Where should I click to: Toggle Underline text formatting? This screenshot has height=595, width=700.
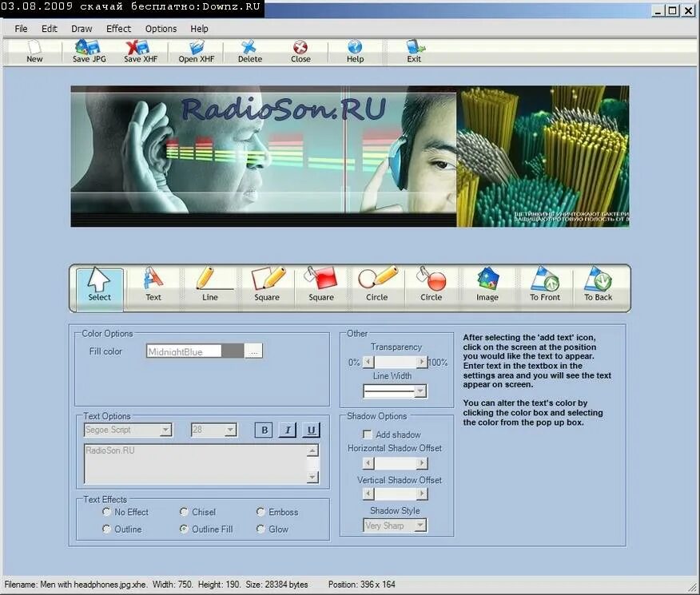pos(311,430)
